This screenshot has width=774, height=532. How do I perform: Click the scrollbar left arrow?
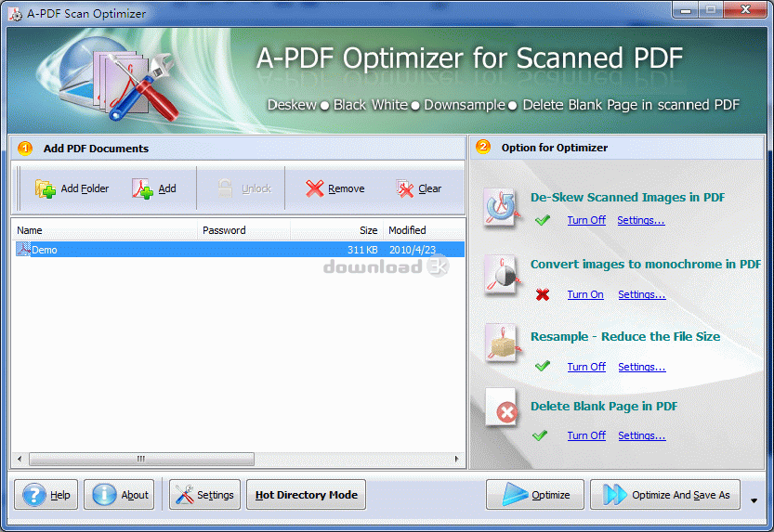20,459
